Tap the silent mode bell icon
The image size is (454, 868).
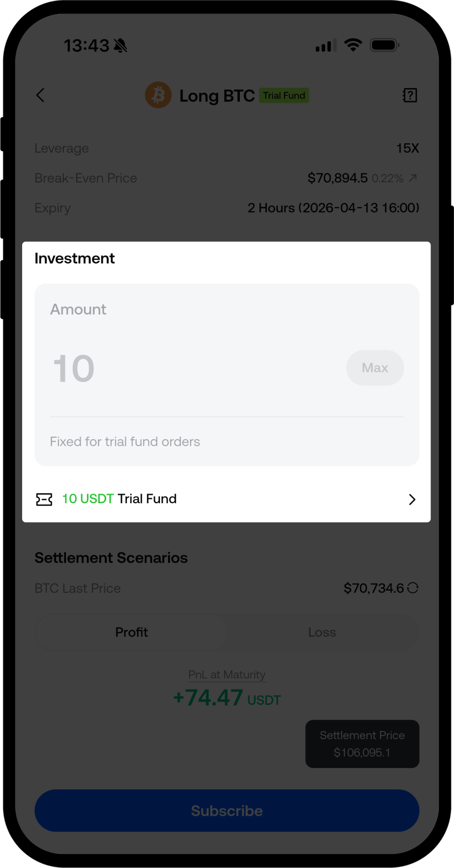click(x=121, y=46)
